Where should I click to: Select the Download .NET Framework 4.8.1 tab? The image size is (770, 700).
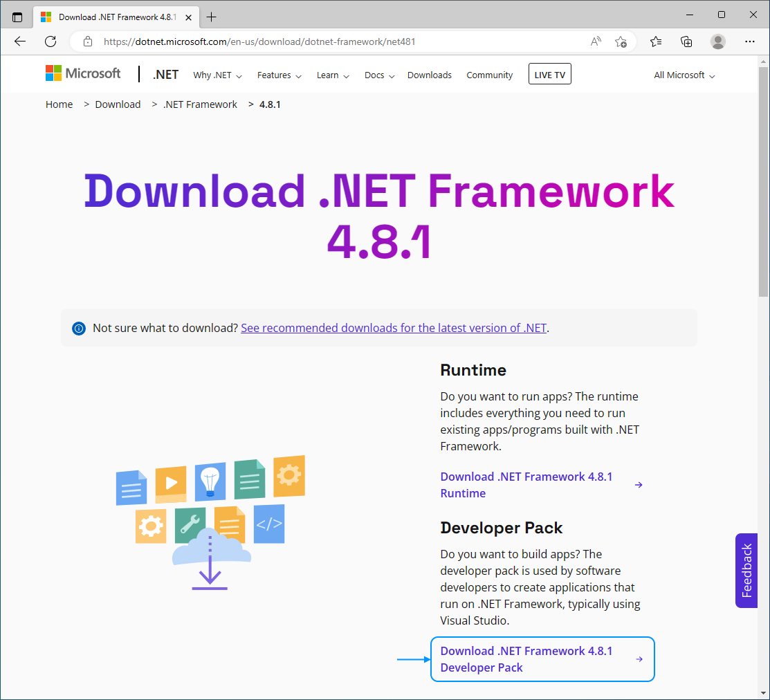(116, 17)
